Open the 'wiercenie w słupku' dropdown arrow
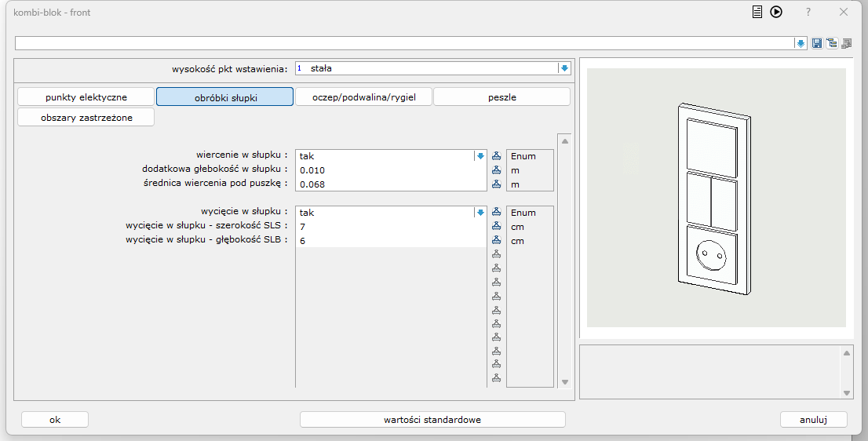 (480, 156)
